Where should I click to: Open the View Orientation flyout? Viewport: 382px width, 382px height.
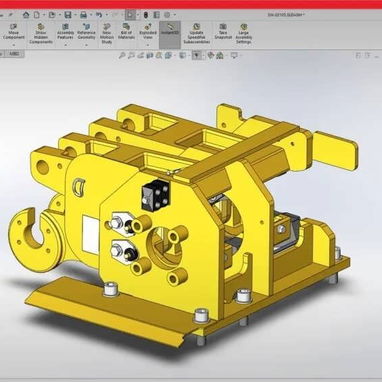tap(169, 56)
